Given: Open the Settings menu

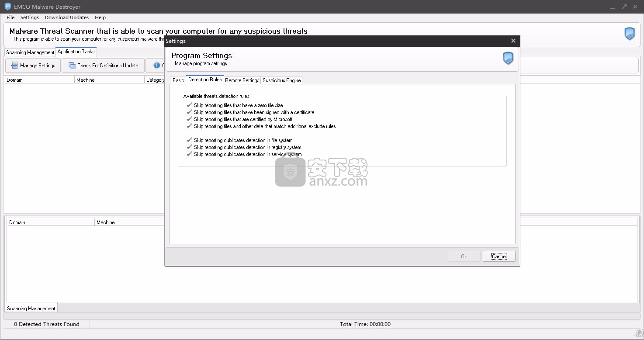Looking at the screenshot, I should click(30, 17).
